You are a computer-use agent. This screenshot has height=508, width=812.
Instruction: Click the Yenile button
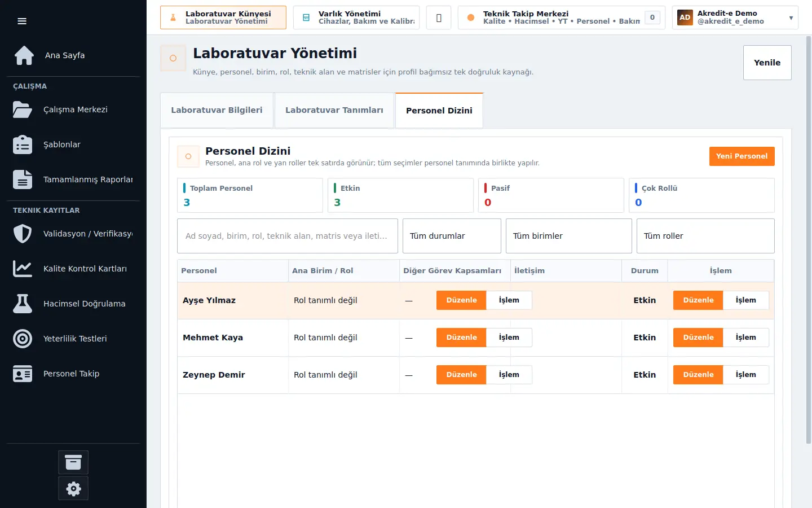pos(767,63)
